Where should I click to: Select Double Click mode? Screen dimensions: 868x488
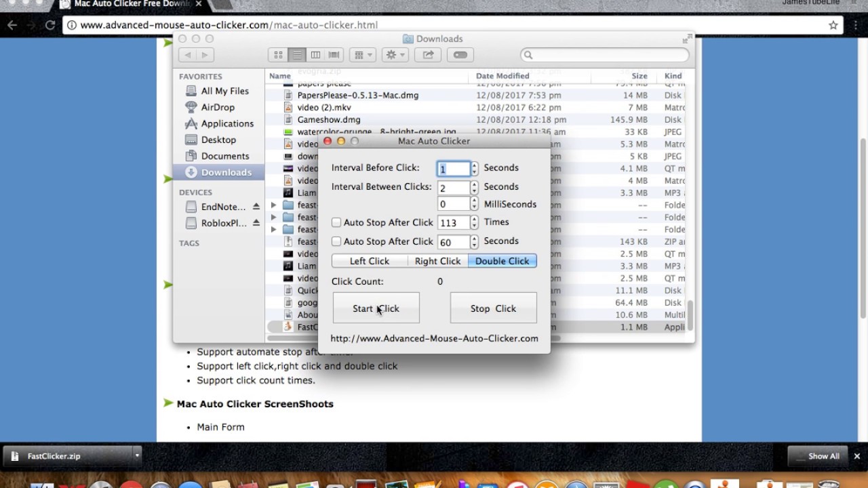[502, 261]
